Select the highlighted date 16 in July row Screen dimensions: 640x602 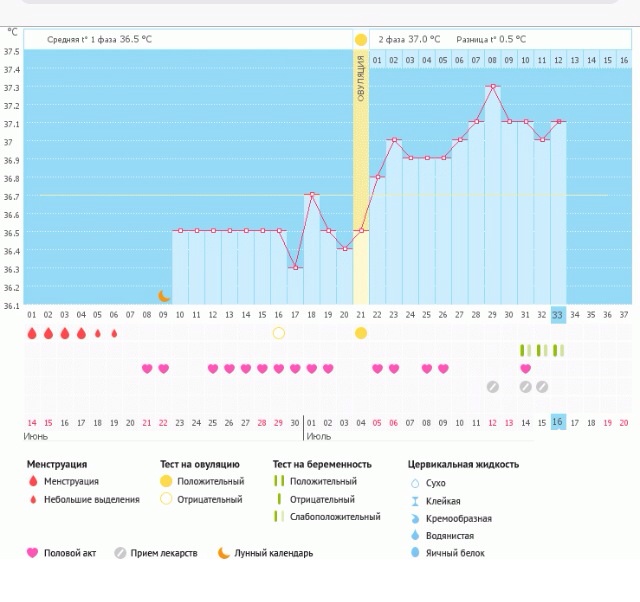click(x=558, y=422)
